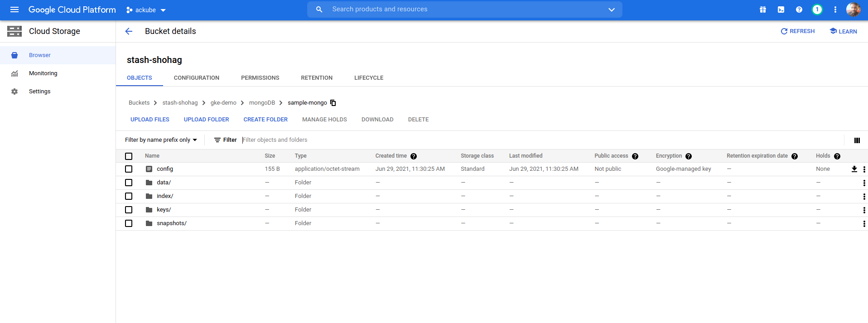This screenshot has width=868, height=323.
Task: Expand the search bar dropdown arrow
Action: [611, 10]
